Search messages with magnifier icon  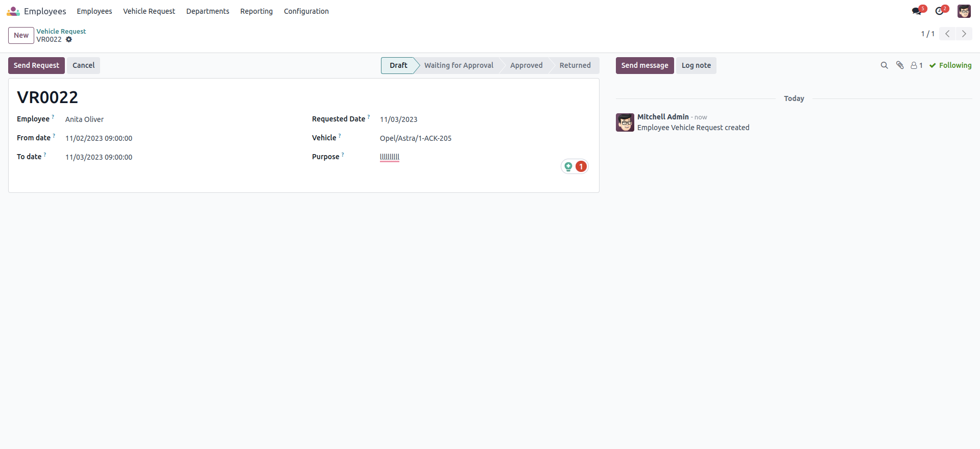point(885,65)
